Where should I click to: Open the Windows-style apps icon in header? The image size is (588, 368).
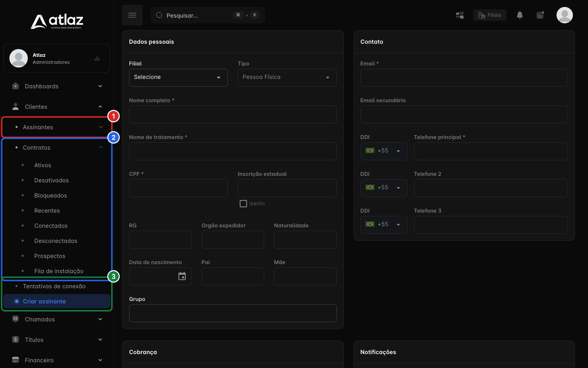pos(460,15)
